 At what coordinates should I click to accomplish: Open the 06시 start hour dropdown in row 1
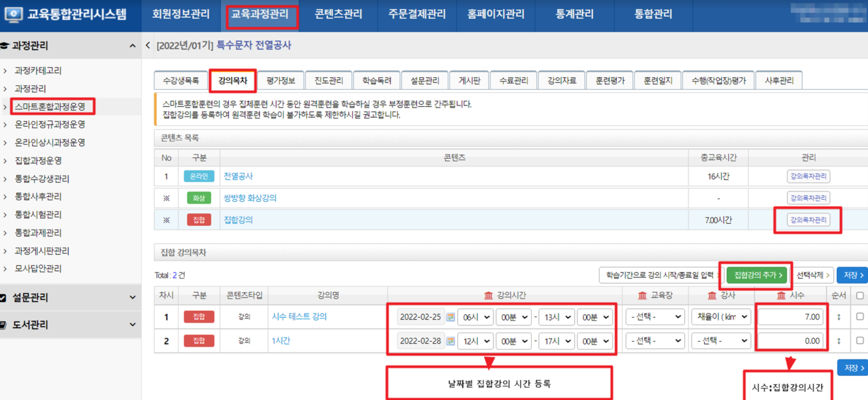(x=475, y=317)
